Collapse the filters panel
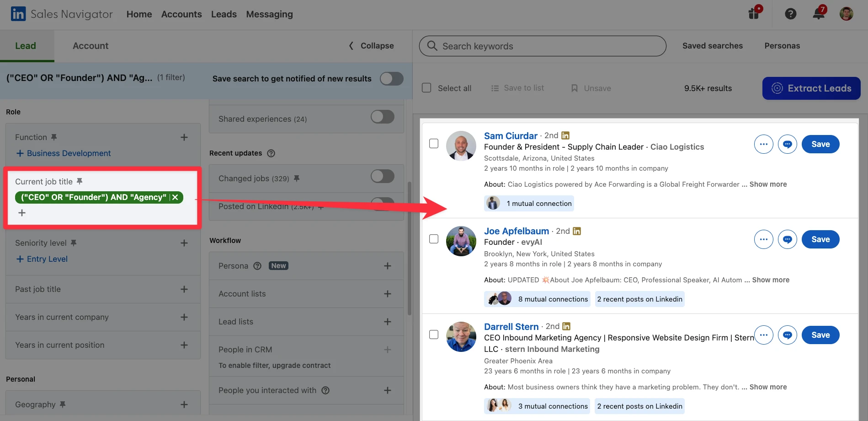 tap(372, 46)
